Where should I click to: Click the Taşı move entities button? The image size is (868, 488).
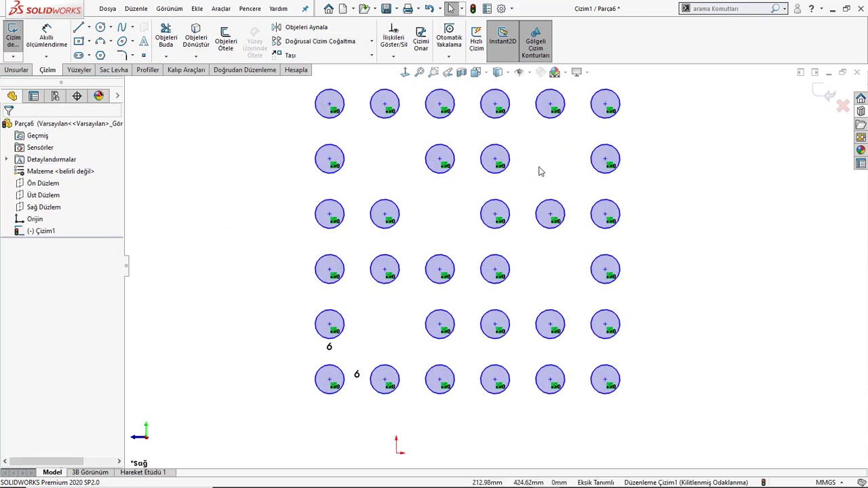click(x=283, y=56)
